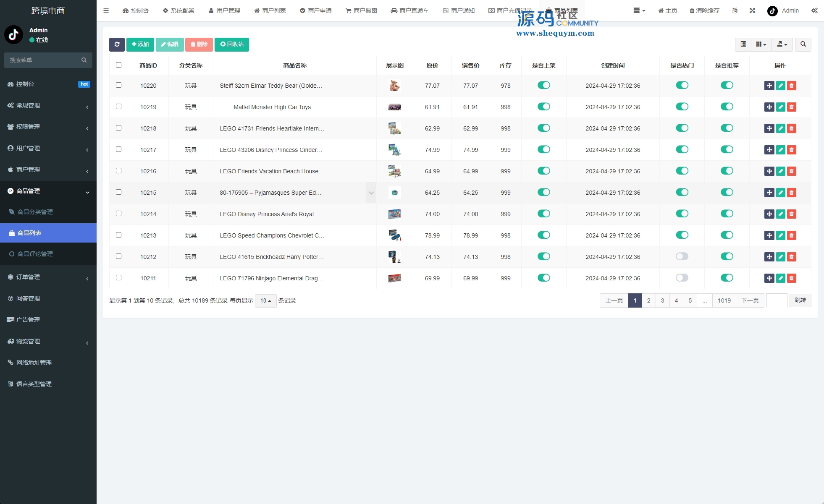Enable 是否热门 switch for product 10211
The image size is (824, 504).
pyautogui.click(x=682, y=278)
